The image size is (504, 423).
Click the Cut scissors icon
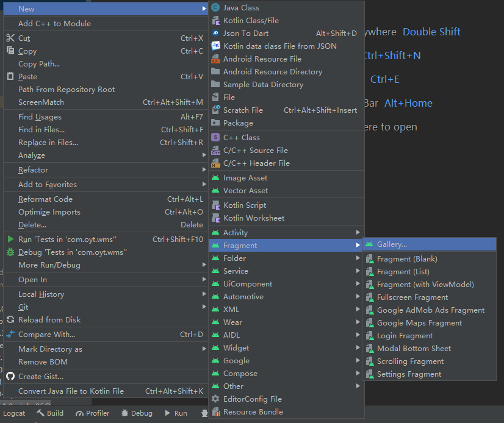pos(10,38)
